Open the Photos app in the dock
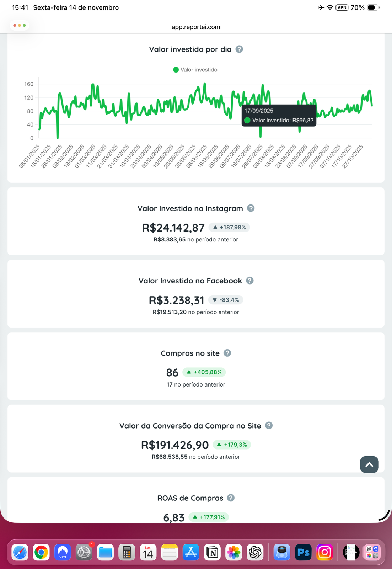The image size is (392, 569). [234, 552]
